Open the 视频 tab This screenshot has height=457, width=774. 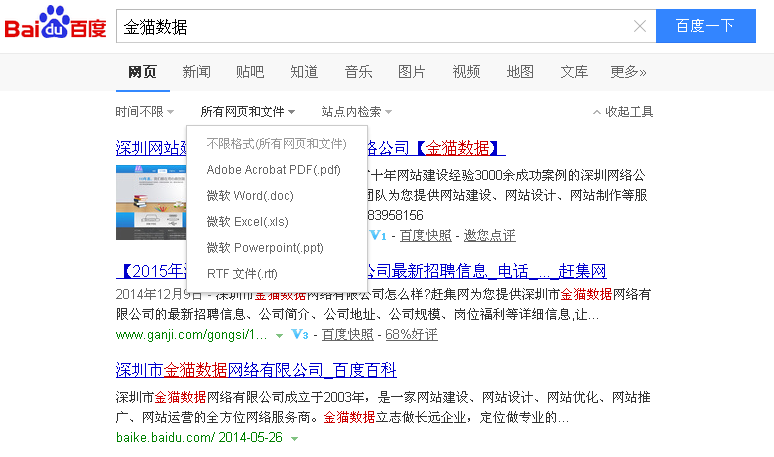pos(466,72)
